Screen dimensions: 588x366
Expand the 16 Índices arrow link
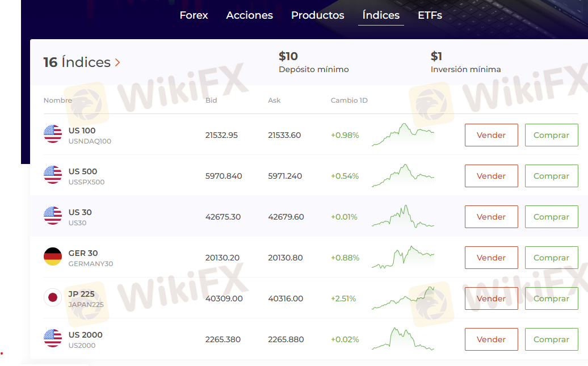coord(117,62)
